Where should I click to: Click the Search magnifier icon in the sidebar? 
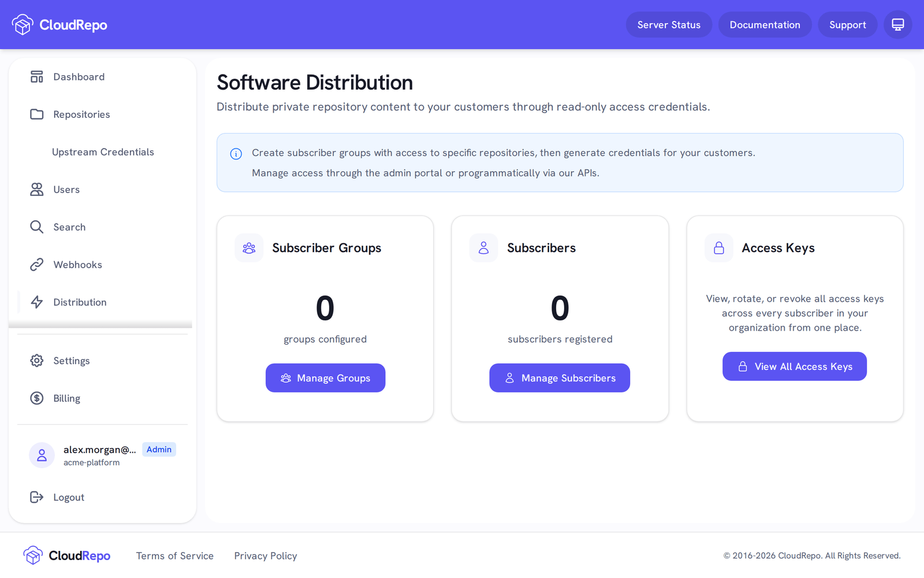pyautogui.click(x=37, y=227)
